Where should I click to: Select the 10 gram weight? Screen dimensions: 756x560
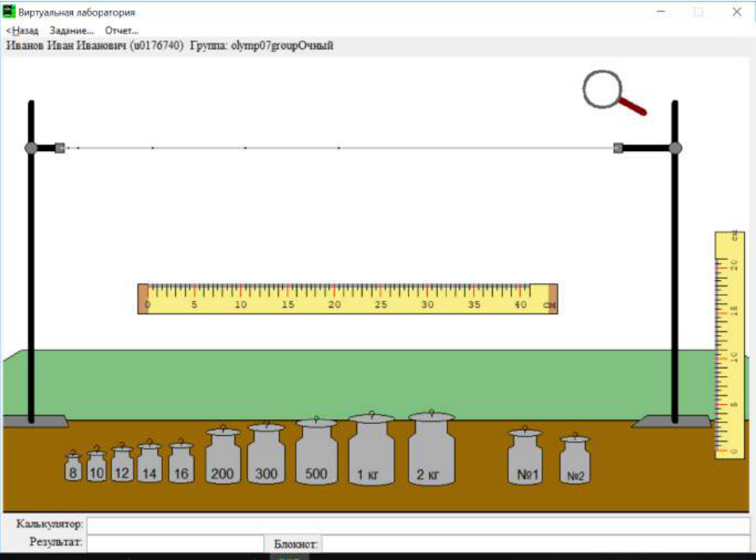click(x=96, y=464)
